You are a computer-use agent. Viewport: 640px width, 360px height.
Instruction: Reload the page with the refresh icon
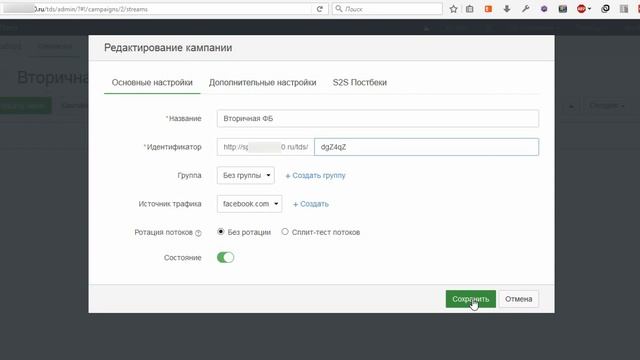(320, 9)
